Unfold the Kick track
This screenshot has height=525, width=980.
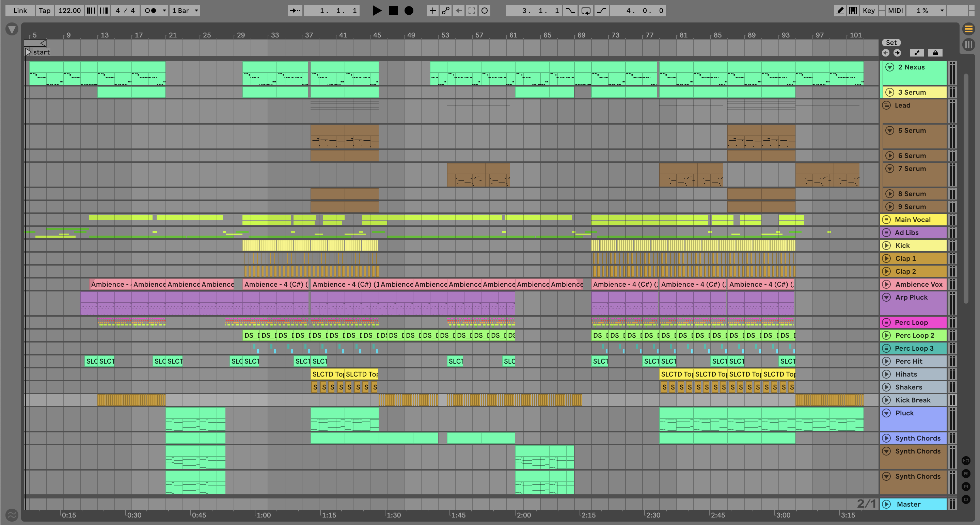(886, 245)
